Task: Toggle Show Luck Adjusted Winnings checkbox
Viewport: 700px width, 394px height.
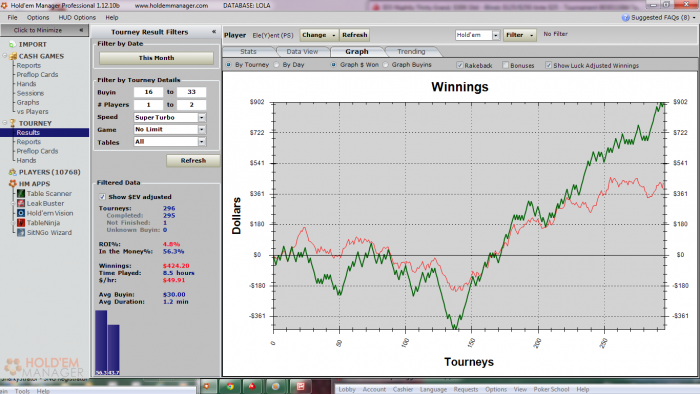Action: [548, 65]
